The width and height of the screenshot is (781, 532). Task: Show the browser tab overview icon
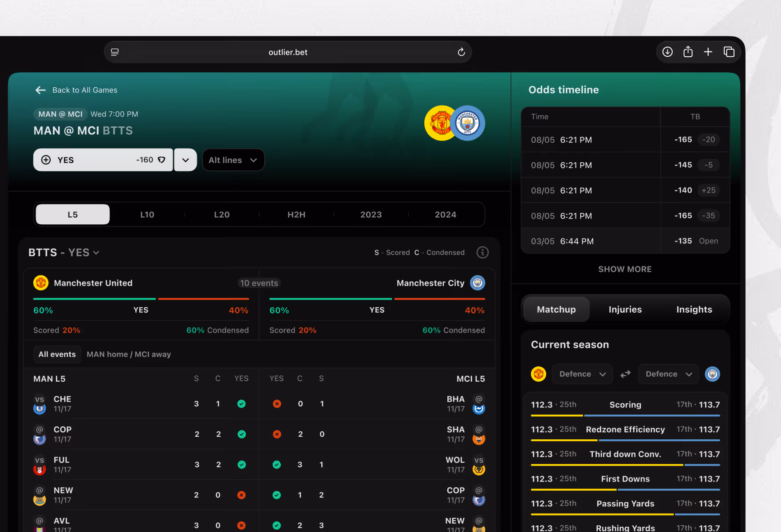pos(729,52)
